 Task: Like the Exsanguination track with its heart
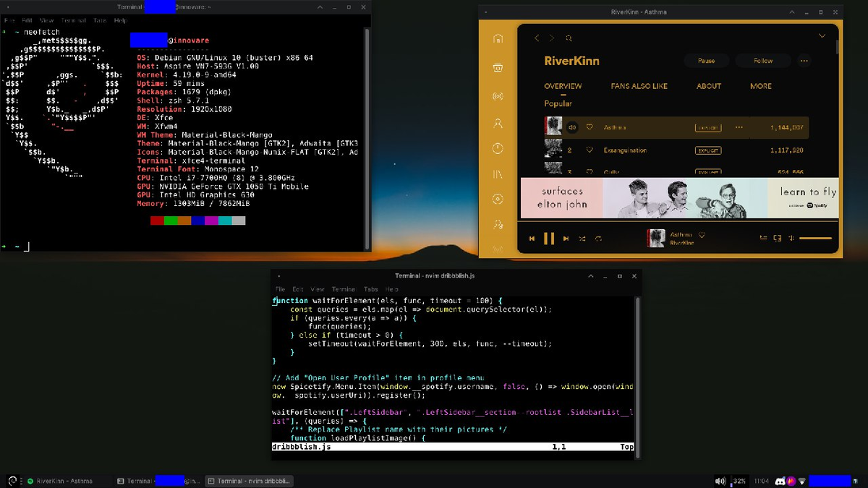pyautogui.click(x=590, y=150)
